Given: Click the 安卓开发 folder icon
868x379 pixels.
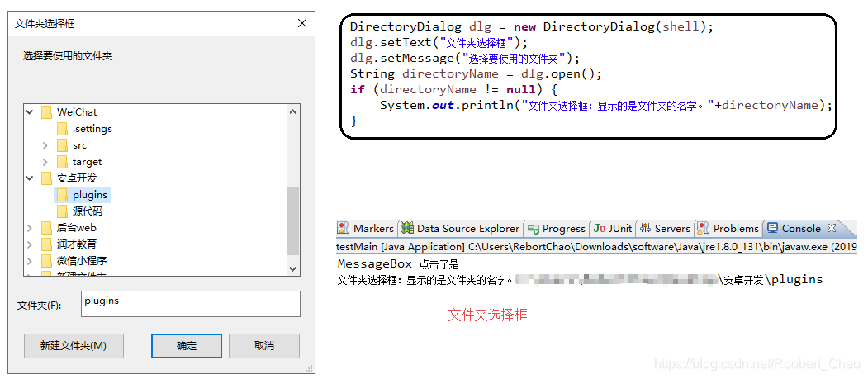Looking at the screenshot, I should click(x=46, y=178).
